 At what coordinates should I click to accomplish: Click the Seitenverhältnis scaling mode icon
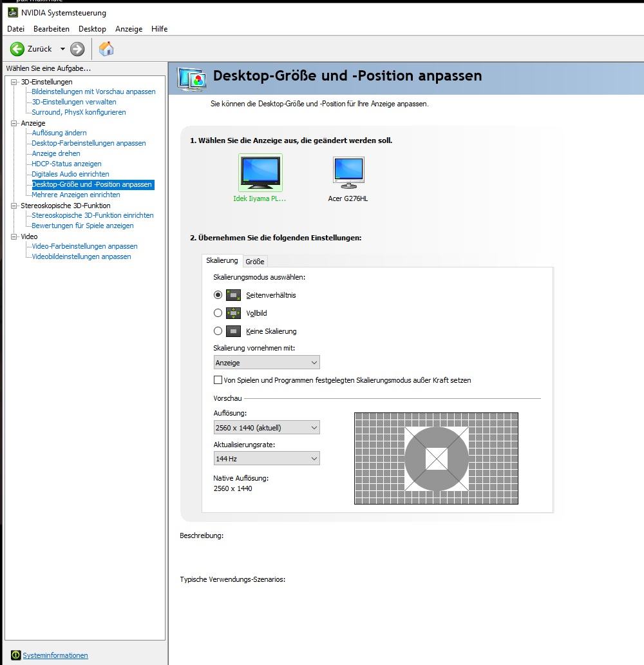click(233, 294)
